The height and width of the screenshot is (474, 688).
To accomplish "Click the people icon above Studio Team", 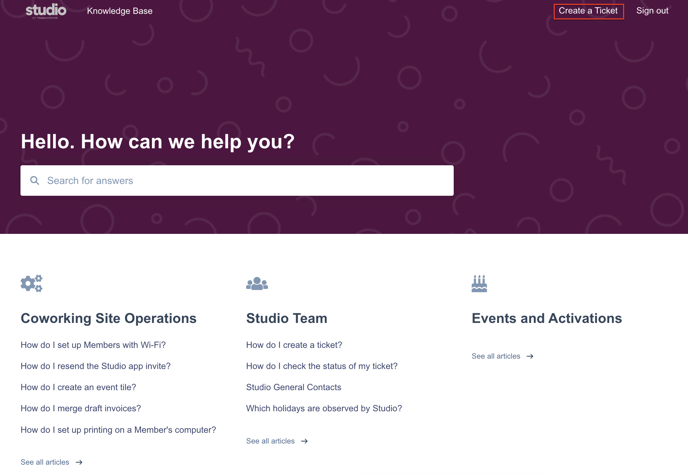I will [257, 284].
